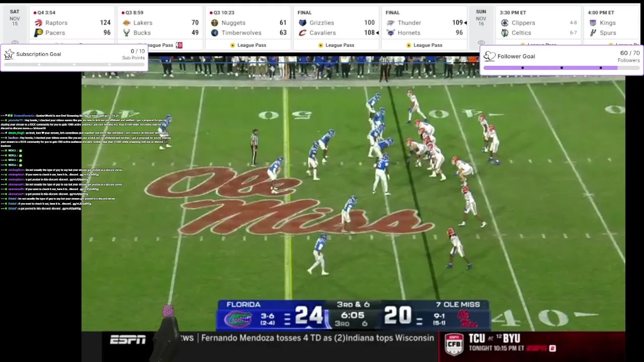Click the Raptors score 124
This screenshot has height=362, width=644.
coord(105,23)
